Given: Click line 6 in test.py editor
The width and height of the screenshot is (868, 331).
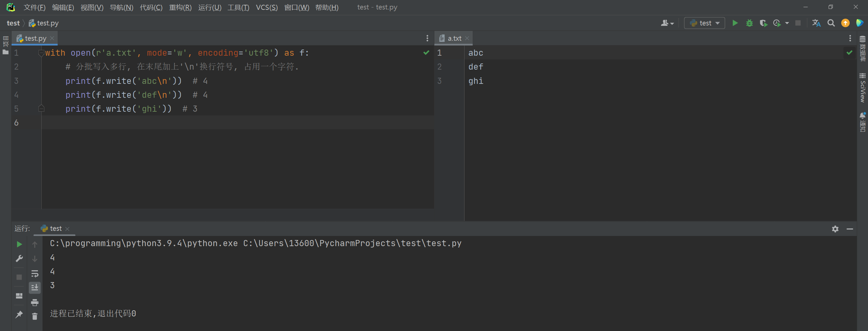Looking at the screenshot, I should 237,123.
